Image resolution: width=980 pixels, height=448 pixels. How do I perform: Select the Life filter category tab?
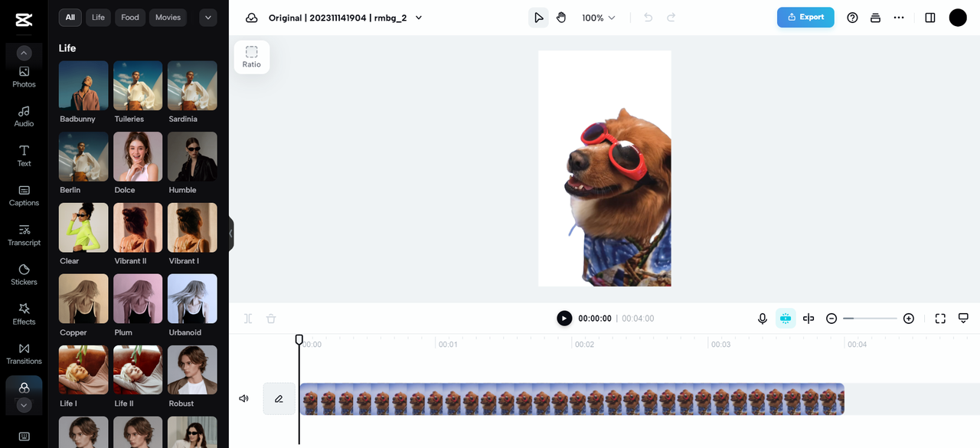98,18
